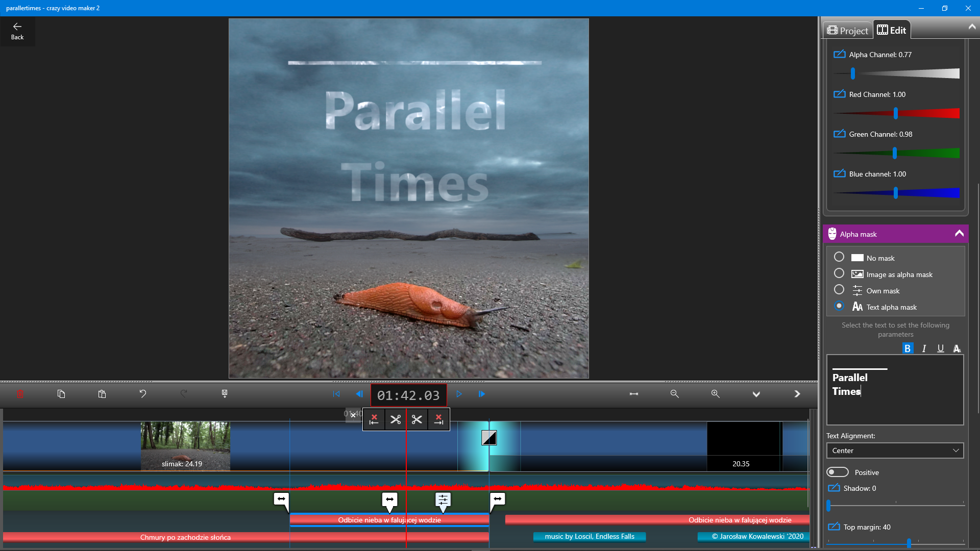The height and width of the screenshot is (551, 980).
Task: Click the copy clip icon on the timeline toolbar
Action: click(62, 394)
